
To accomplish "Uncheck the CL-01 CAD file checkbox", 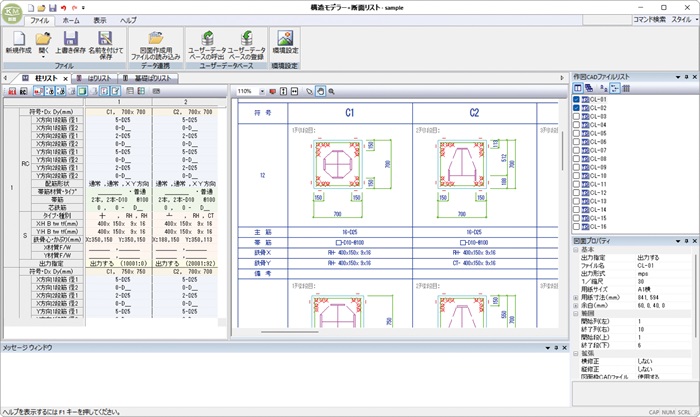I will [577, 101].
